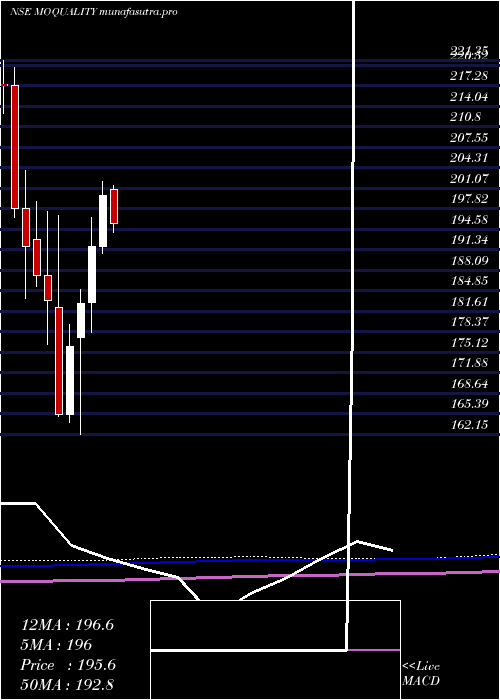The width and height of the screenshot is (500, 700).
Task: Click the 214.04 price axis label
Action: pyautogui.click(x=469, y=96)
